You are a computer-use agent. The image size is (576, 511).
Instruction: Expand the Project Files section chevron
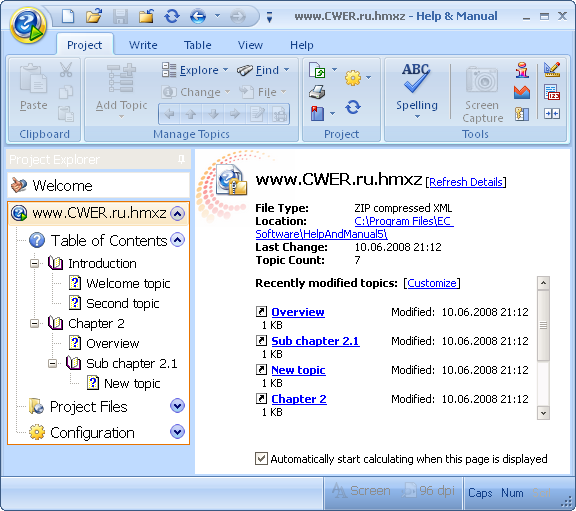pos(178,406)
